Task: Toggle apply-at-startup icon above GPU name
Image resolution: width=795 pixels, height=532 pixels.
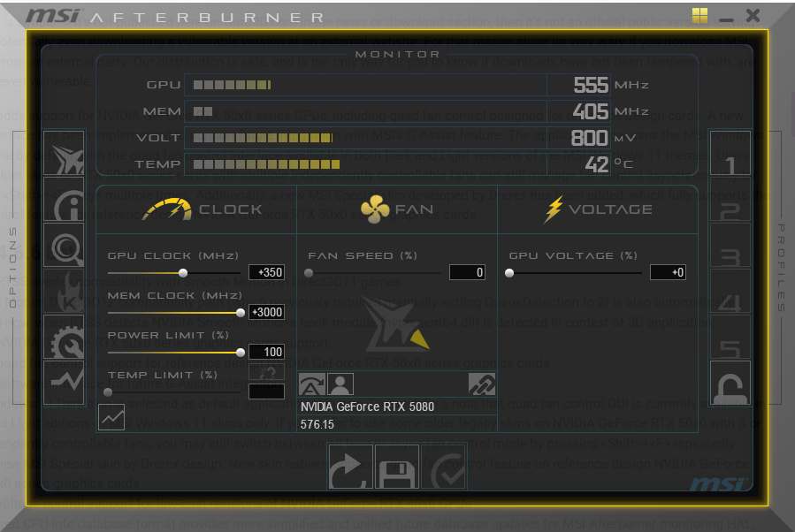Action: coord(312,384)
